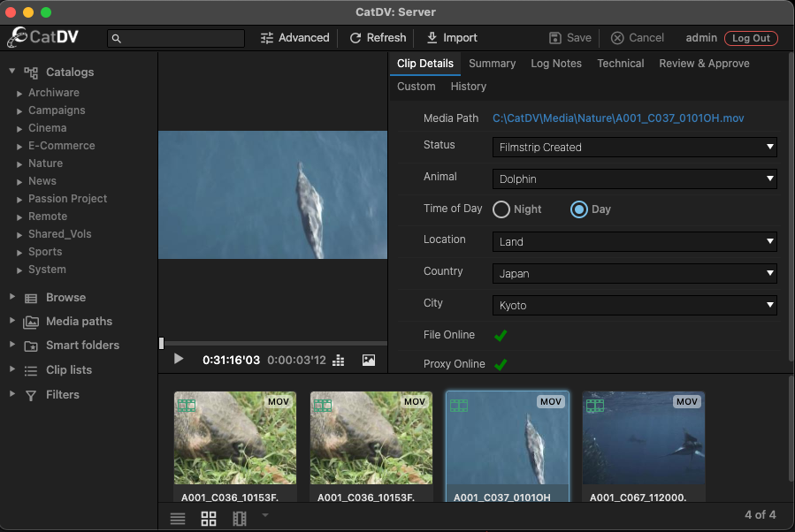Screen dimensions: 795x532
Task: Switch to the Summary tab
Action: click(492, 64)
